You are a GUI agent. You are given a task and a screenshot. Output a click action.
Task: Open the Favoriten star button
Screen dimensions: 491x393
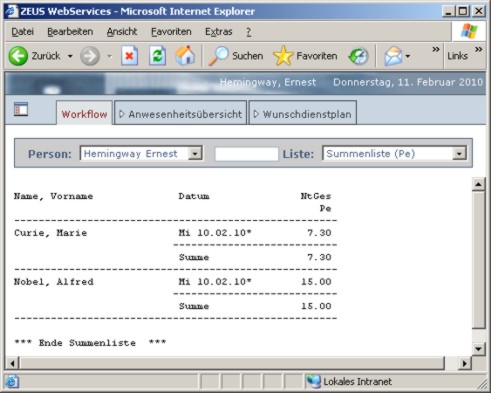[305, 56]
